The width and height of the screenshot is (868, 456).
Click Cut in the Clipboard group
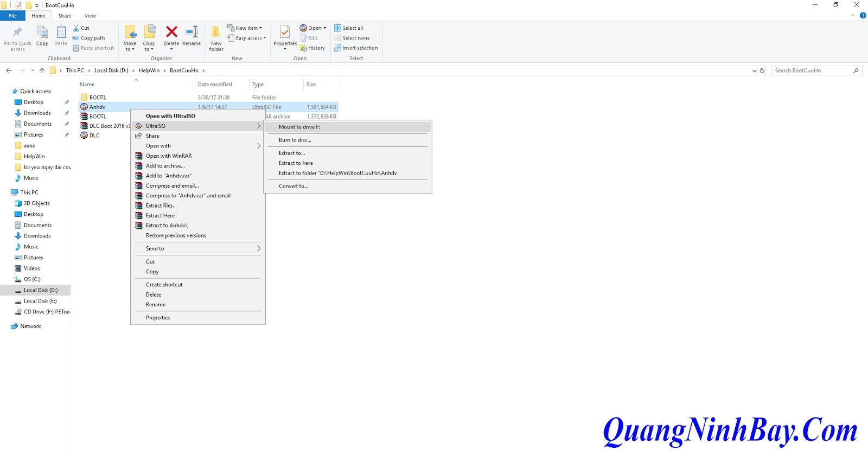pyautogui.click(x=81, y=28)
